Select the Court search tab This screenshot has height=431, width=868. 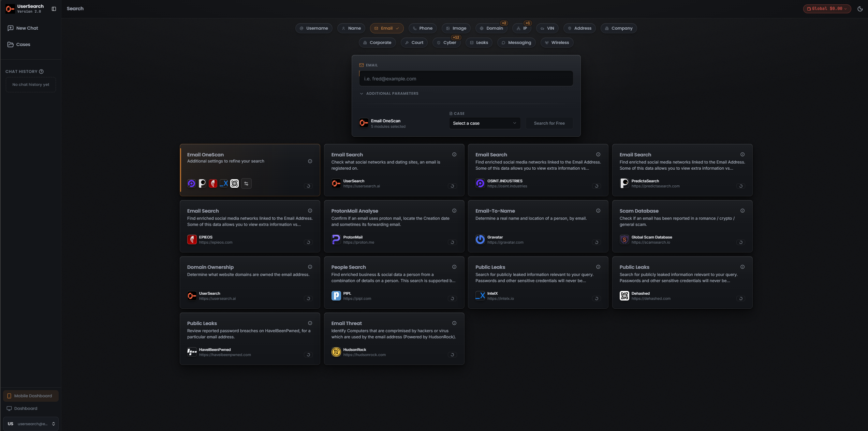[x=414, y=43]
